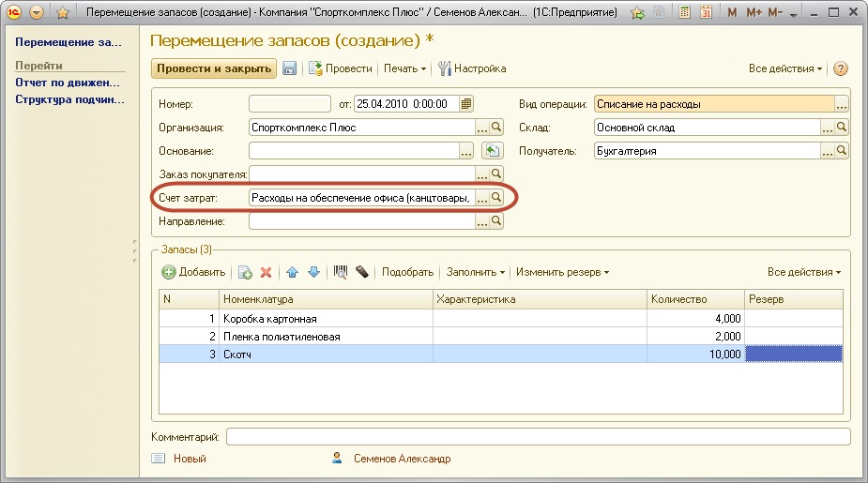Move row up with blue arrow
Image resolution: width=868 pixels, height=483 pixels.
pyautogui.click(x=292, y=272)
